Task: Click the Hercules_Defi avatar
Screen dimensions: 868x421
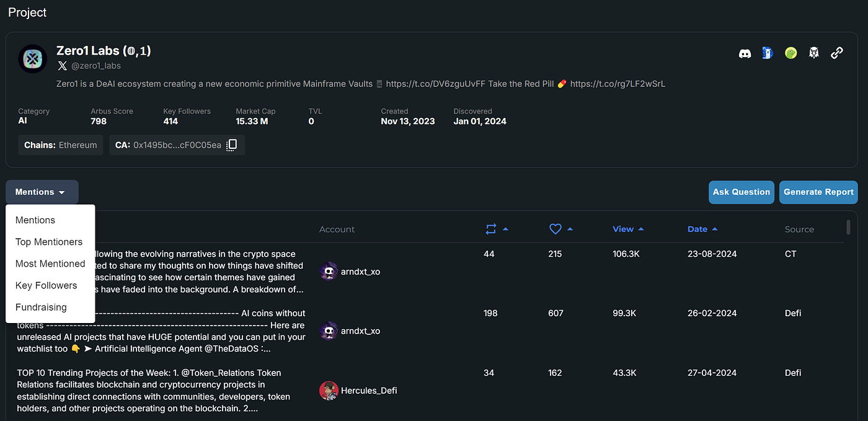Action: (329, 391)
